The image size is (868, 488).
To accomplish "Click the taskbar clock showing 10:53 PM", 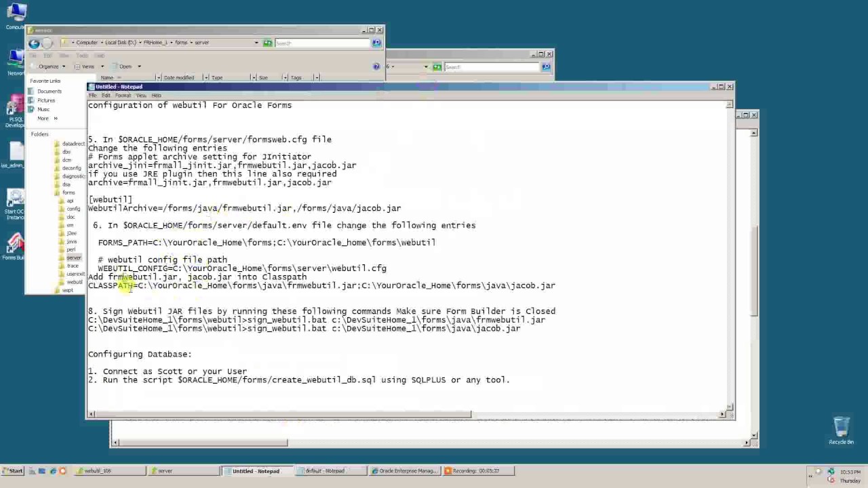I will 850,472.
